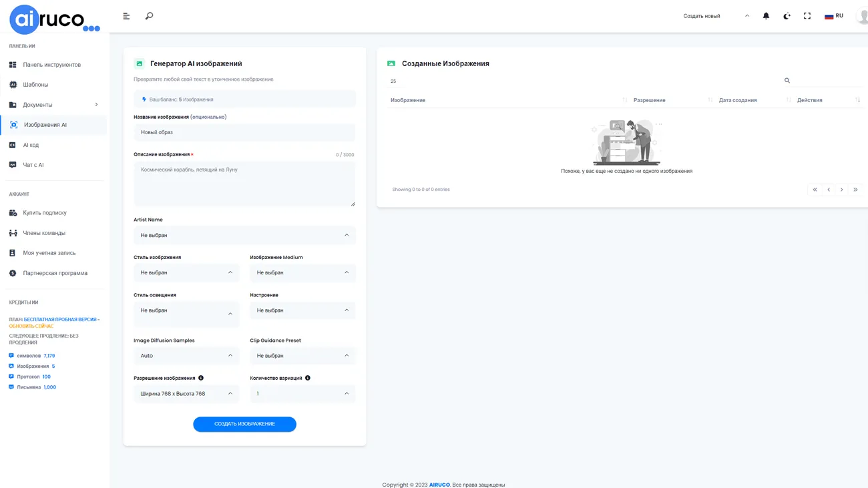Sort the table by Дата создания column
This screenshot has height=488, width=868.
[x=737, y=100]
